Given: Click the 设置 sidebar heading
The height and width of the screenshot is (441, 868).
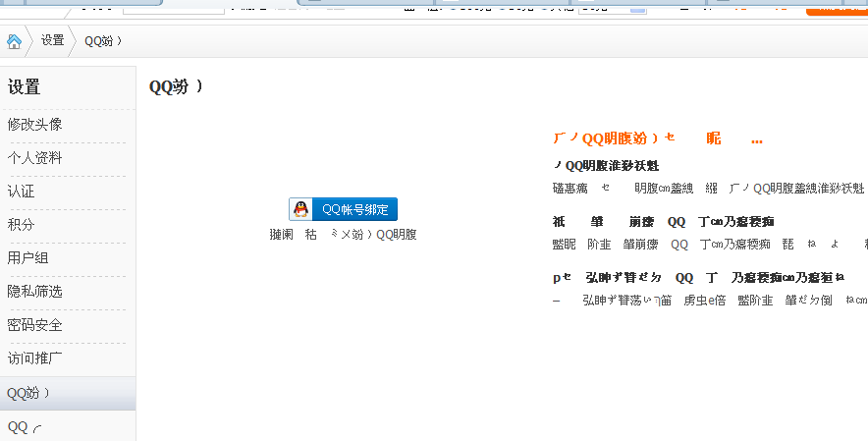Looking at the screenshot, I should 25,87.
